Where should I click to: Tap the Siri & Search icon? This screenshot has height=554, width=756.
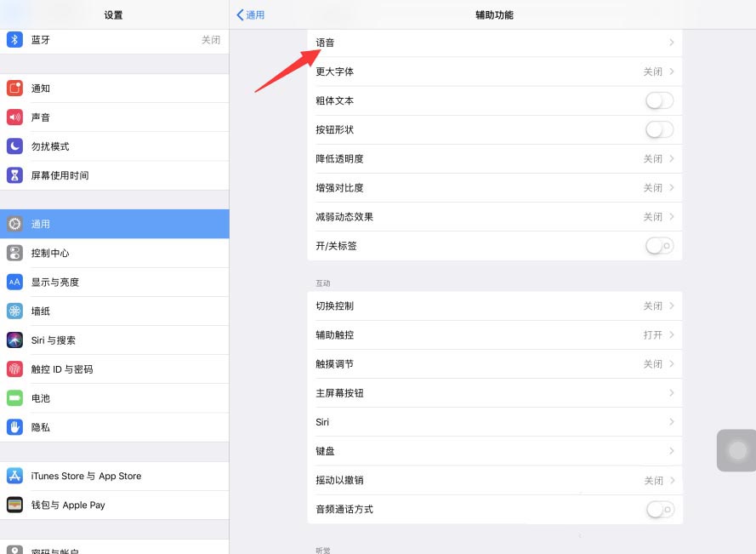tap(14, 340)
